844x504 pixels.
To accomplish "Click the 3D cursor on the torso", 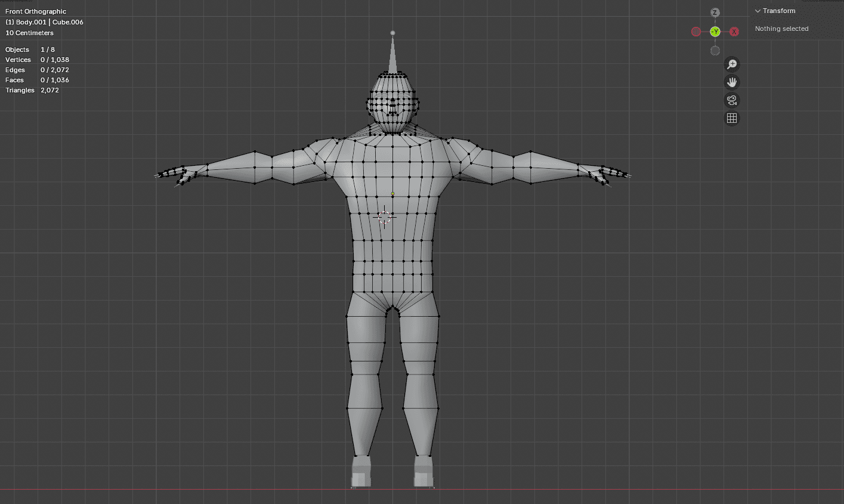I will point(385,217).
